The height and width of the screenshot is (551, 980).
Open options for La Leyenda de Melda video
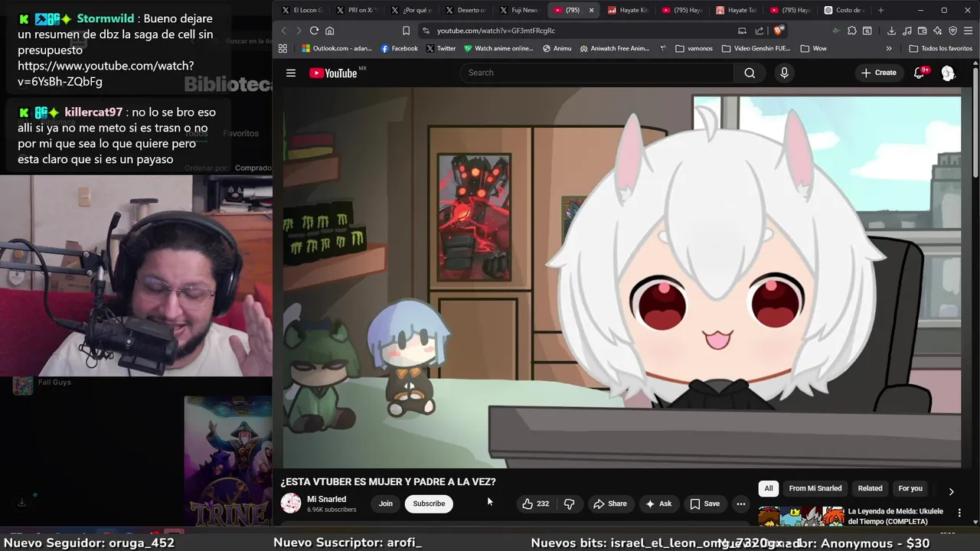[959, 514]
